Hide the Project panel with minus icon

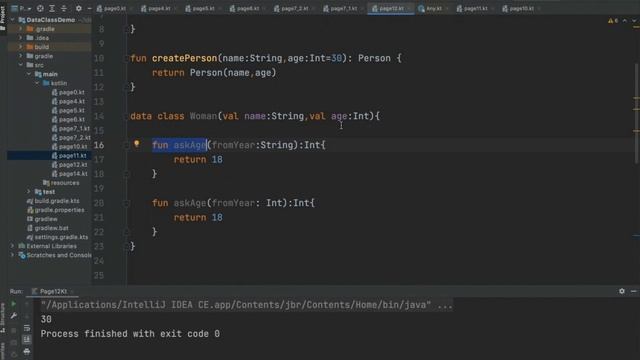coord(89,8)
